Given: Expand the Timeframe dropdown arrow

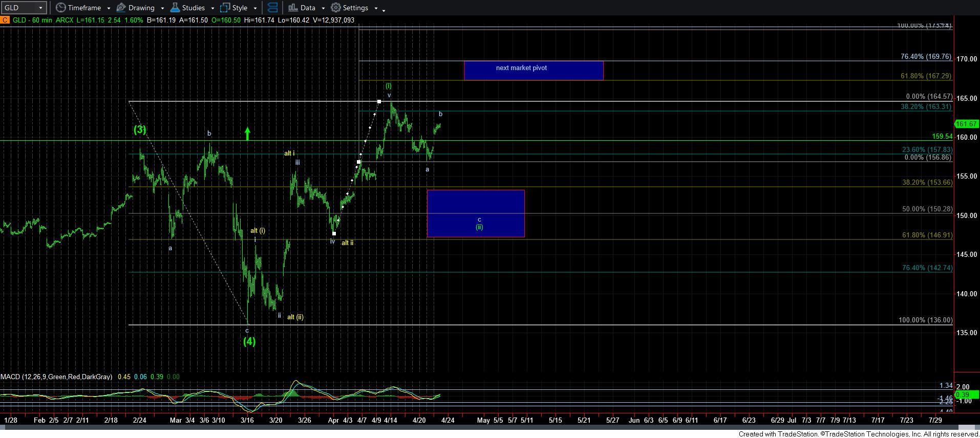Looking at the screenshot, I should point(109,8).
